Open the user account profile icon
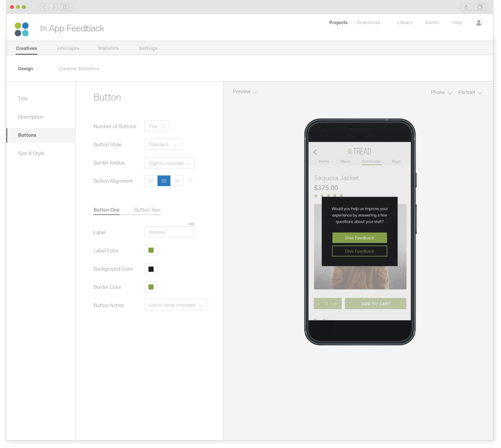 [479, 22]
